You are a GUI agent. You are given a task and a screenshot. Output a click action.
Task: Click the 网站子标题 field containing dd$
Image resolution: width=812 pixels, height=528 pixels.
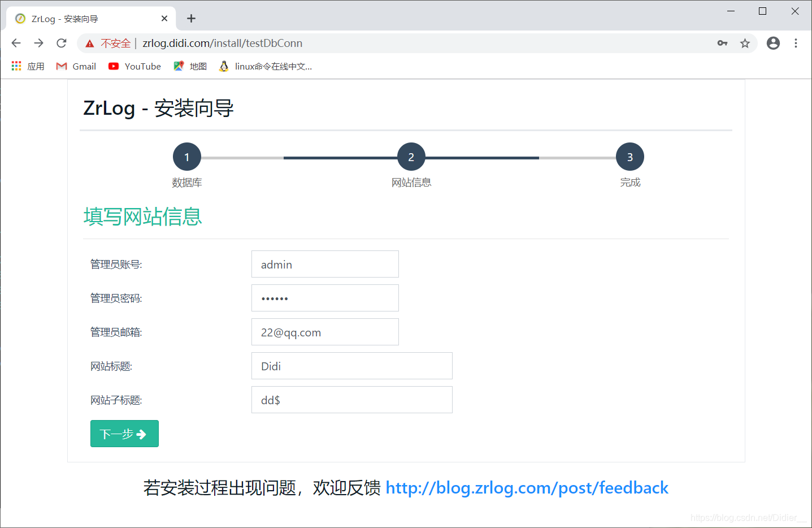(351, 400)
